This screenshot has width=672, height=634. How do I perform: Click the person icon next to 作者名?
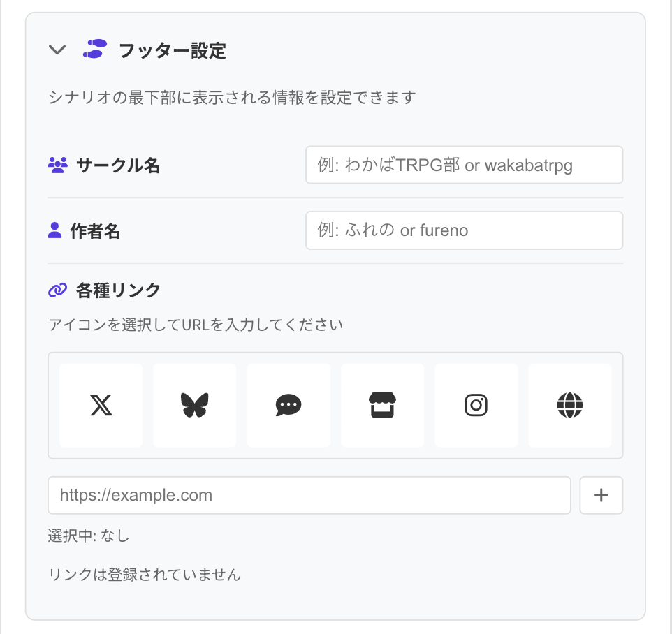click(54, 230)
